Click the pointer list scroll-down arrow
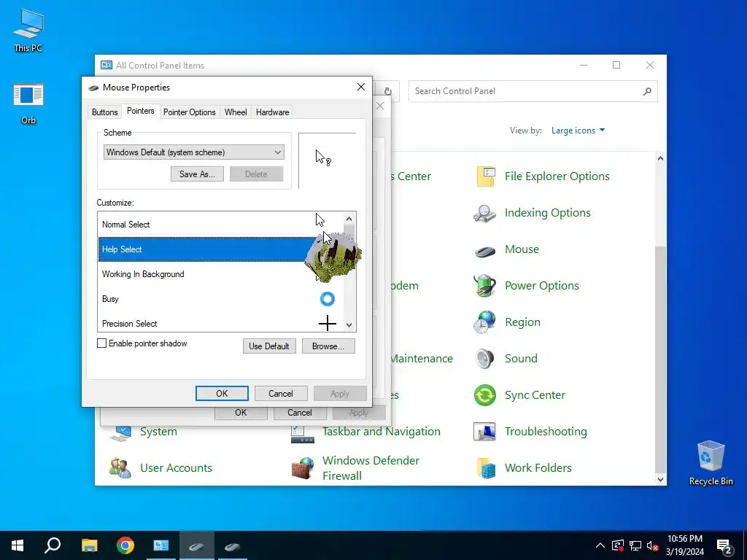 [x=349, y=325]
